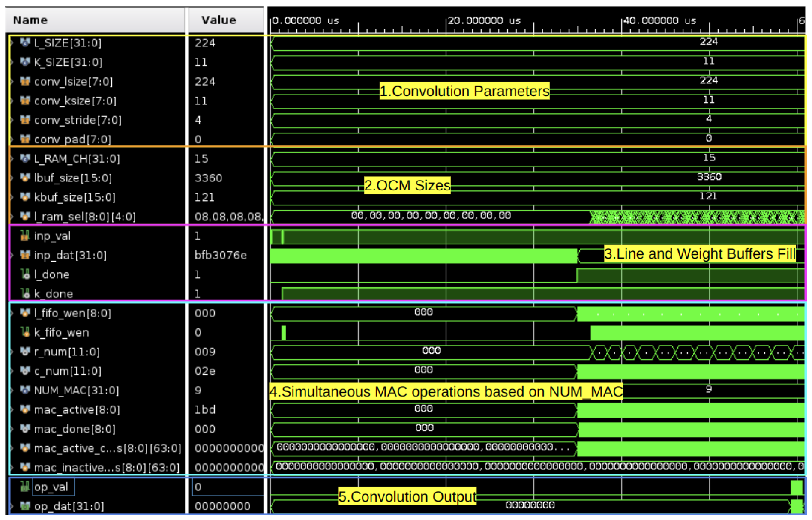Expand the K_SIZE[31:0] bus

(12, 62)
